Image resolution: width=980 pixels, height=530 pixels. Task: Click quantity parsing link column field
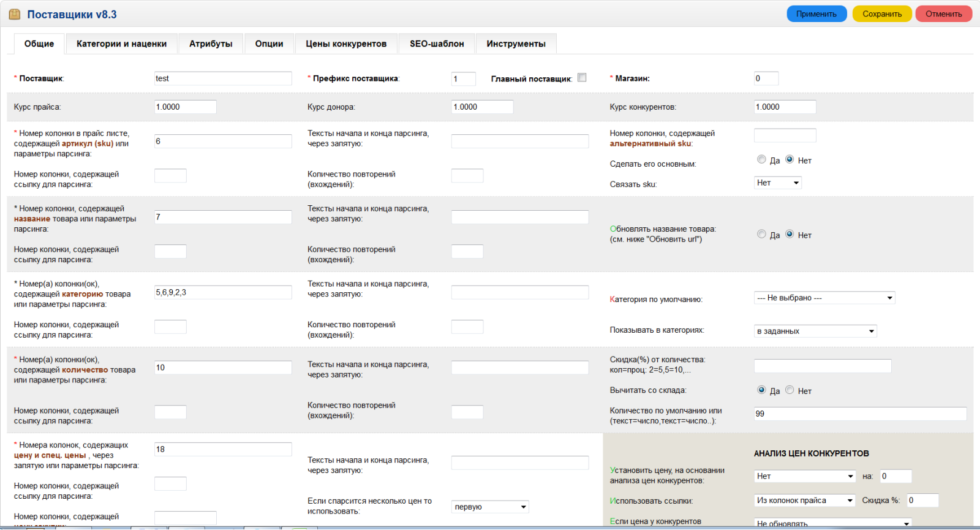click(170, 412)
